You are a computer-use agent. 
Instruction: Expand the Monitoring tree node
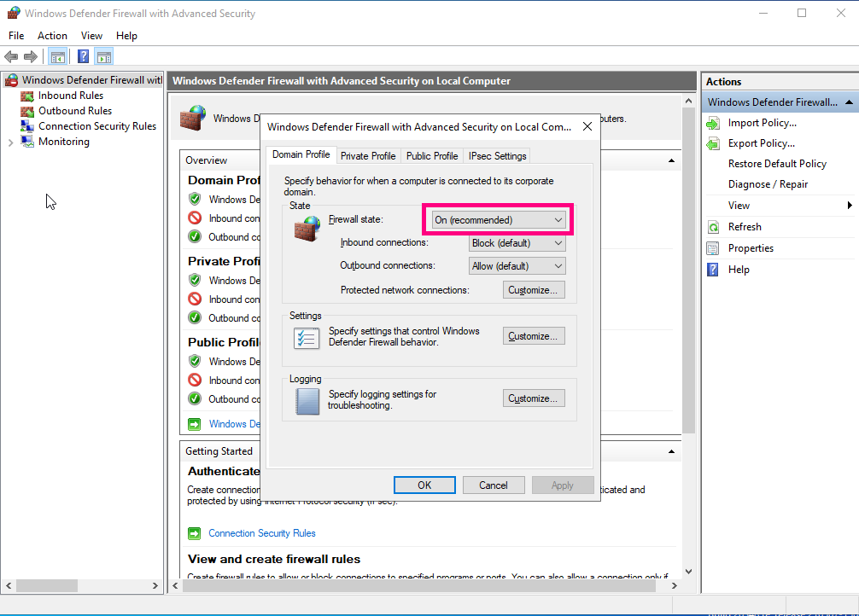tap(10, 142)
